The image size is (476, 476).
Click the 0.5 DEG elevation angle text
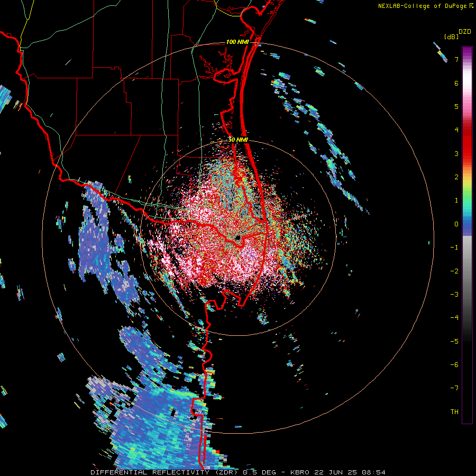click(260, 472)
